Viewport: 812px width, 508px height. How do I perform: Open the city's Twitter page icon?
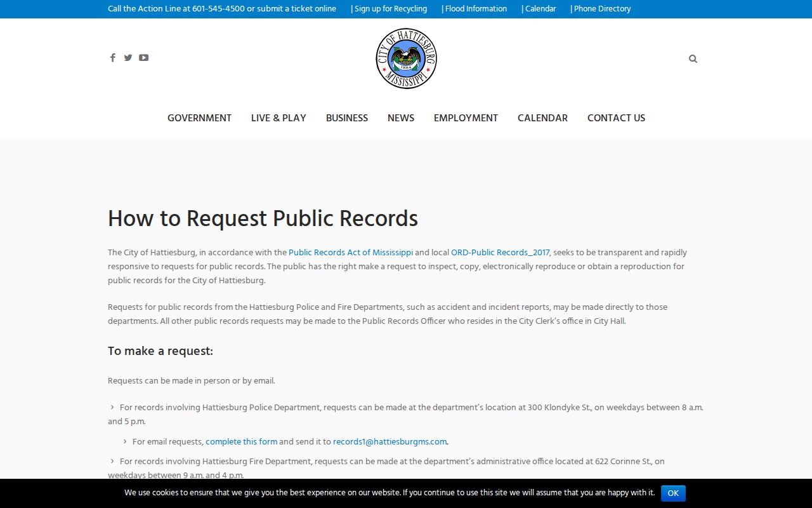tap(128, 58)
